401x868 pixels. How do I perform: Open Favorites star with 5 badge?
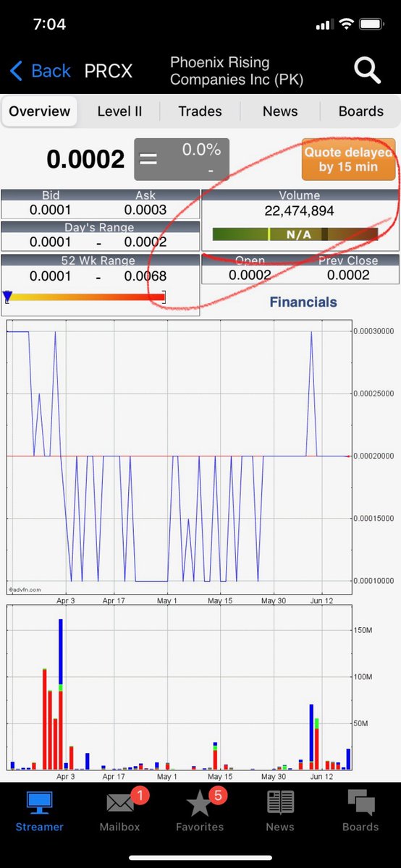pyautogui.click(x=200, y=812)
